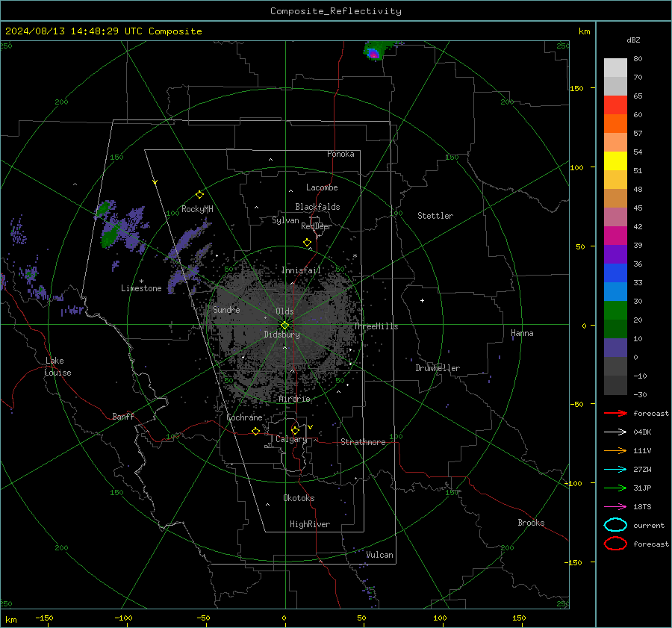Click the Okotoks label

[x=299, y=498]
